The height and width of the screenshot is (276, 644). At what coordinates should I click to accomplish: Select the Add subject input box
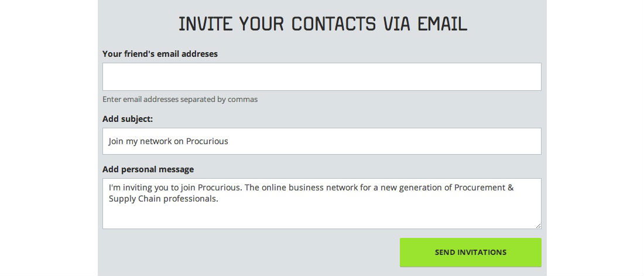pyautogui.click(x=321, y=141)
